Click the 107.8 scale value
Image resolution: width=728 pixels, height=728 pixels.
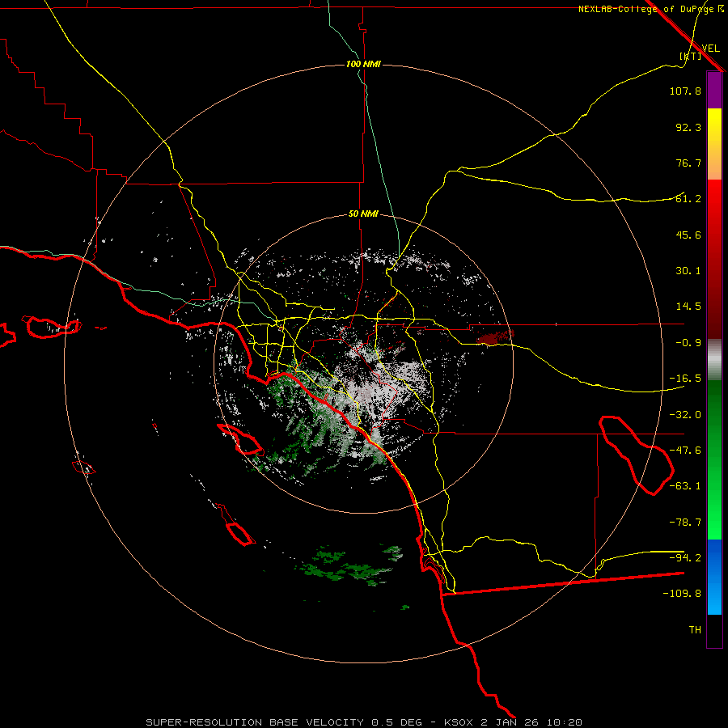pos(685,91)
